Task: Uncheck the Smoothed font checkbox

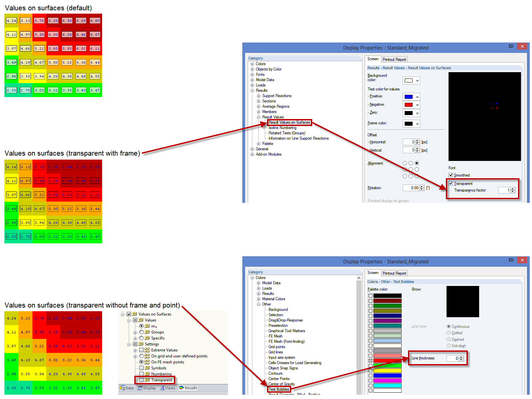Action: coord(451,175)
